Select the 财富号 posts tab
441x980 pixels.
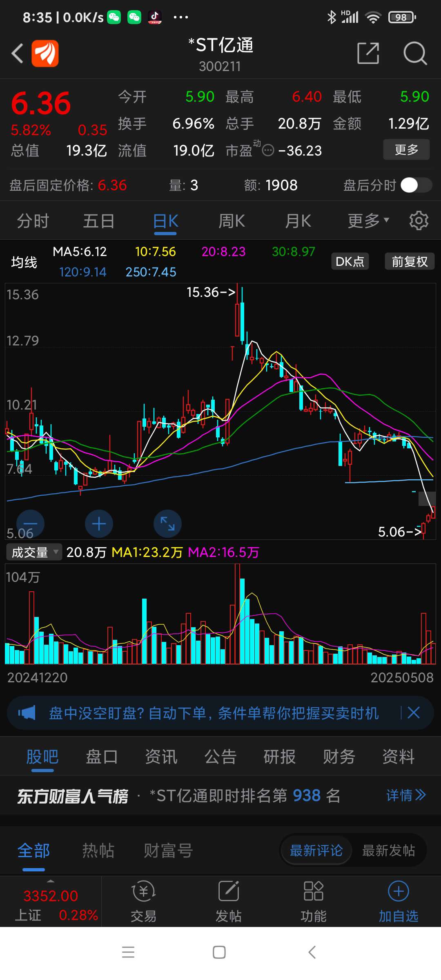168,851
